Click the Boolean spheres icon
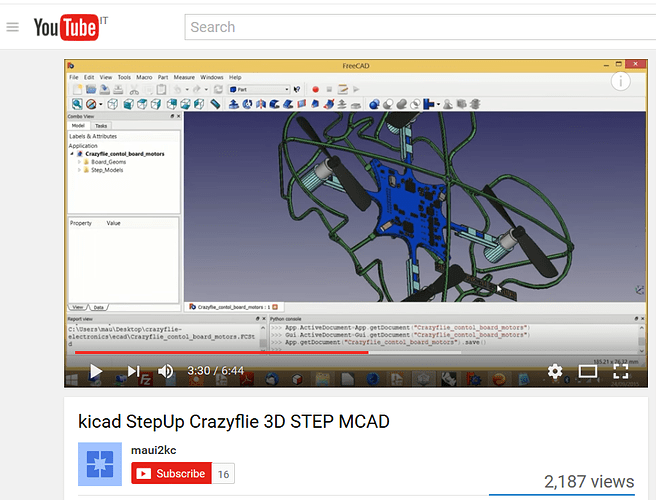This screenshot has width=656, height=500. [x=374, y=104]
